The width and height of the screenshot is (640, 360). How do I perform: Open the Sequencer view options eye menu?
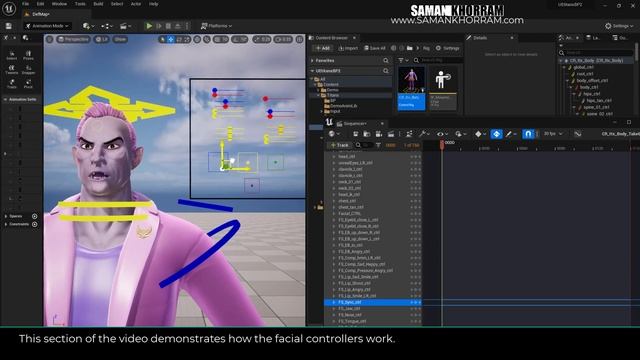pyautogui.click(x=442, y=134)
